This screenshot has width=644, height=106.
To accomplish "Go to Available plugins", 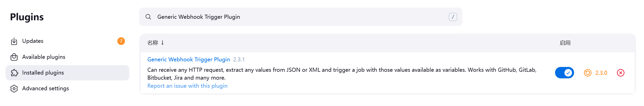I will (x=44, y=57).
